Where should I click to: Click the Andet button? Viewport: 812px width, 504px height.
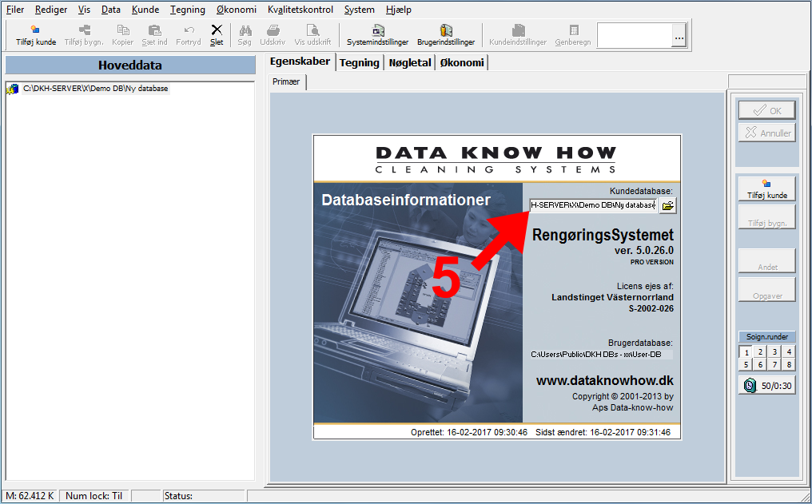767,261
